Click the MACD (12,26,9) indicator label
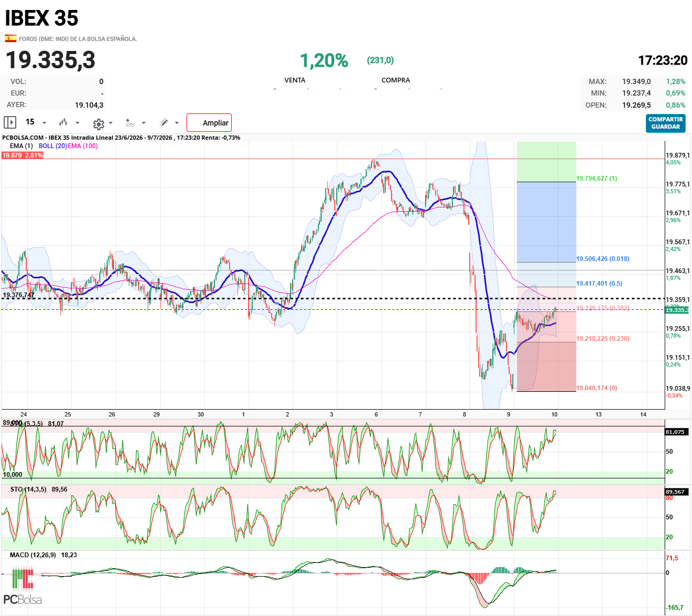This screenshot has height=616, width=692. [33, 555]
